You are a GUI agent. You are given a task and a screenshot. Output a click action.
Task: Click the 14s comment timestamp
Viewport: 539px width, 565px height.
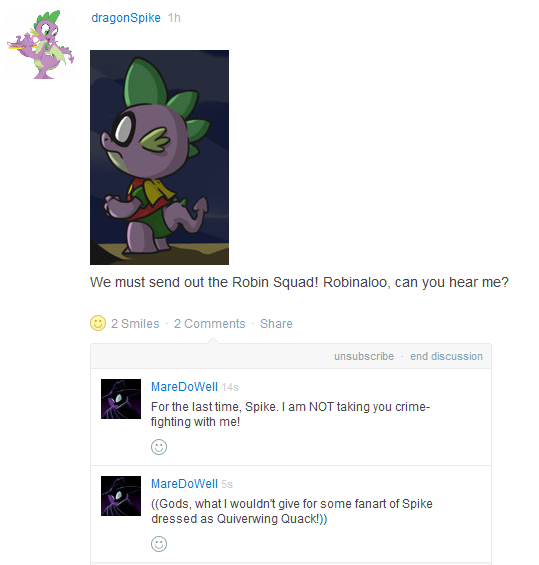tap(230, 387)
